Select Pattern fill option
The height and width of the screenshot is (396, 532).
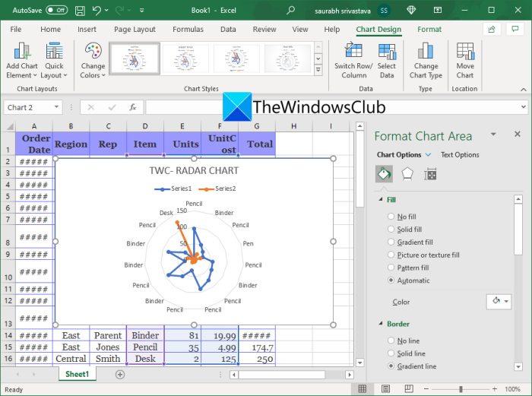[x=391, y=268]
